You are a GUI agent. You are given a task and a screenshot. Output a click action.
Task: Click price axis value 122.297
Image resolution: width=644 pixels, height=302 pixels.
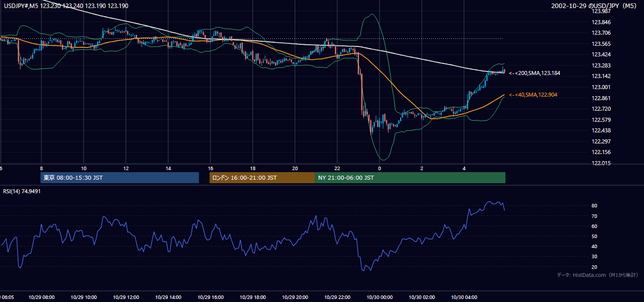(x=601, y=141)
